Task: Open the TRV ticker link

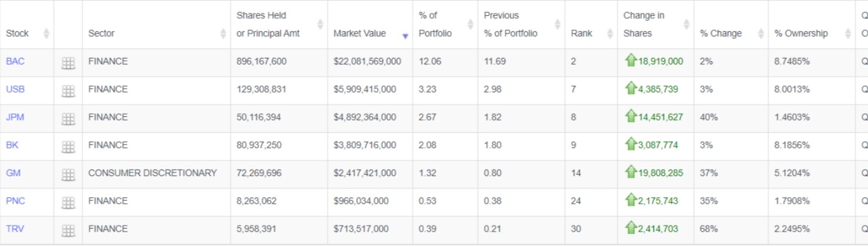Action: [15, 229]
